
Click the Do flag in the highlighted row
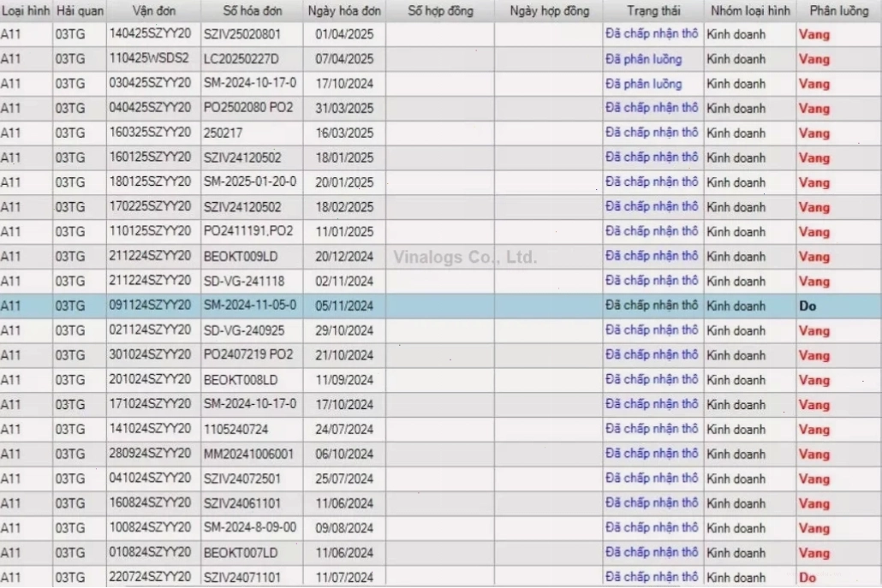pyautogui.click(x=808, y=306)
